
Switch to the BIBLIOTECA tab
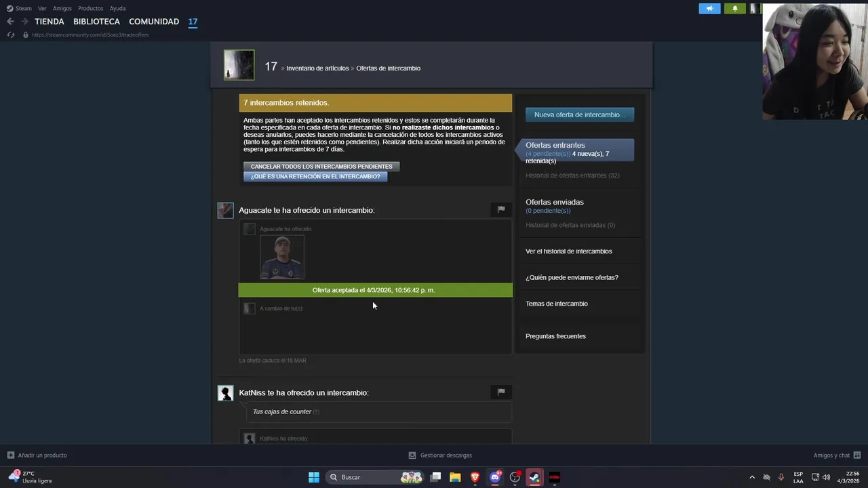point(96,22)
